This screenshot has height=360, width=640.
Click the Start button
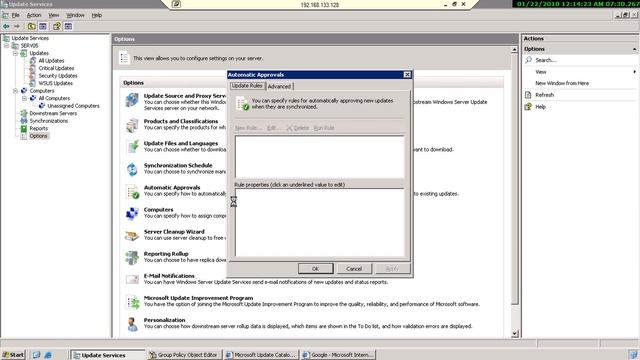[13, 355]
